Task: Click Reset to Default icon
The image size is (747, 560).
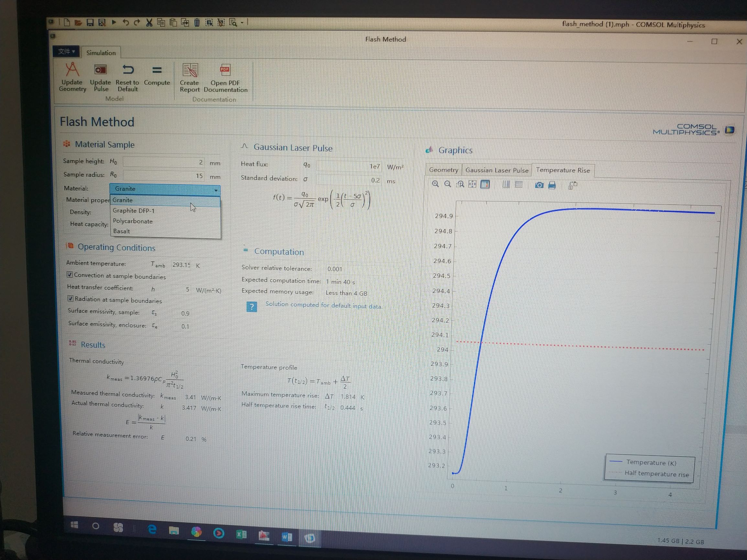Action: [128, 70]
